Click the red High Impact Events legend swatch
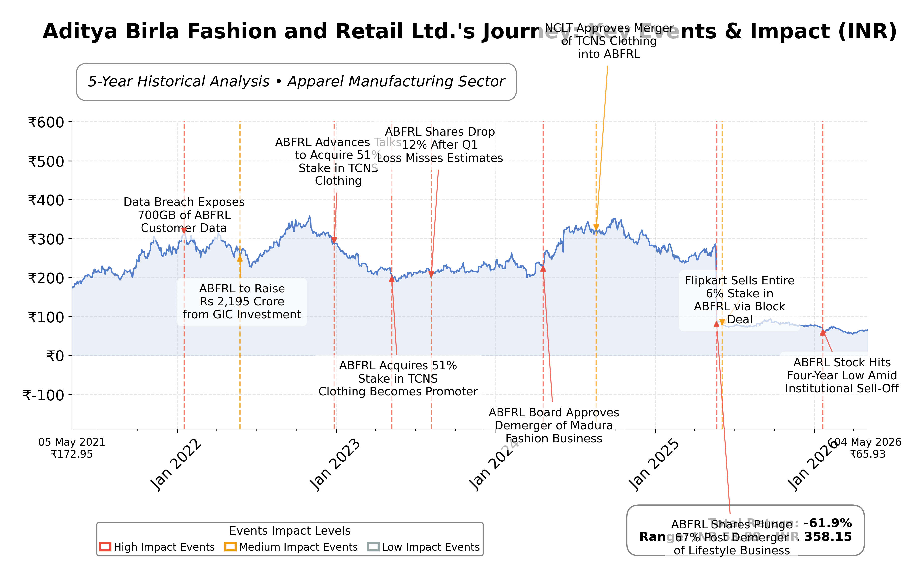This screenshot has height=579, width=924. pos(105,547)
